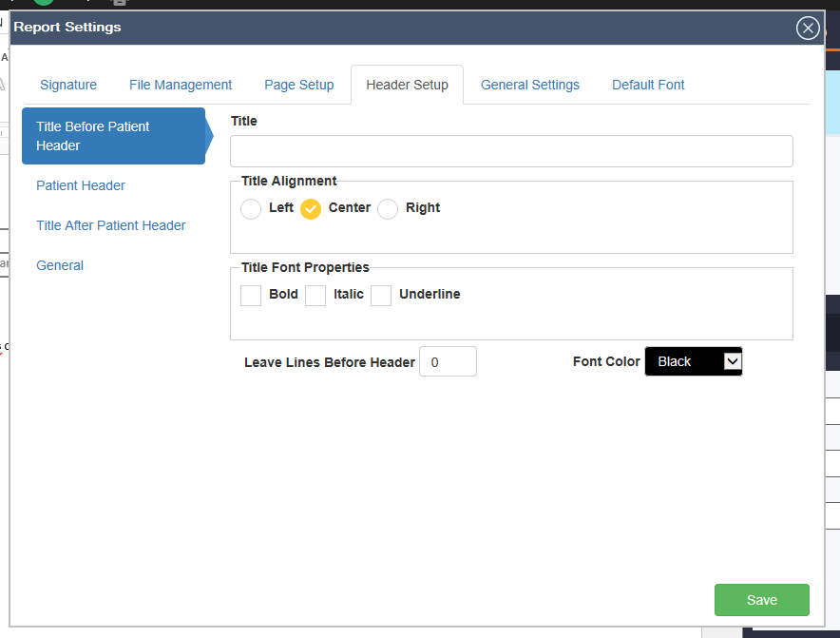
Task: Open the Patient Header section
Action: [81, 185]
